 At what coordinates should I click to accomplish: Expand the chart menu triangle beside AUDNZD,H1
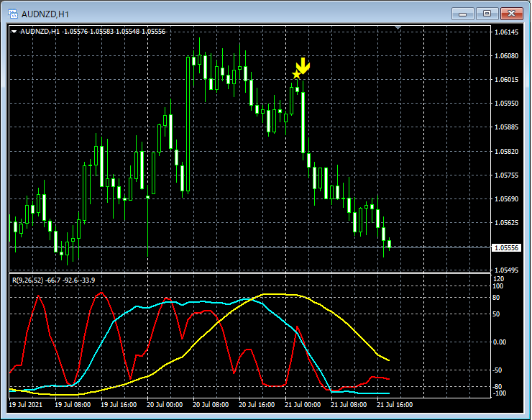(x=14, y=32)
